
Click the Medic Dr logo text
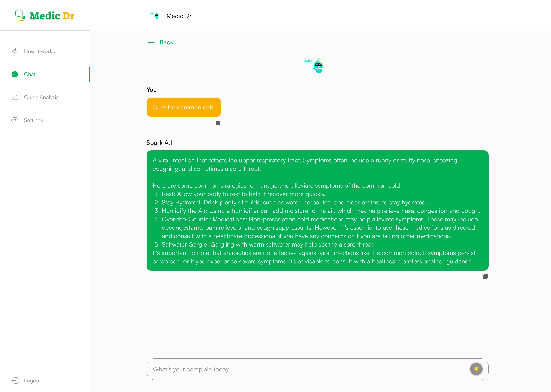[x=52, y=16]
